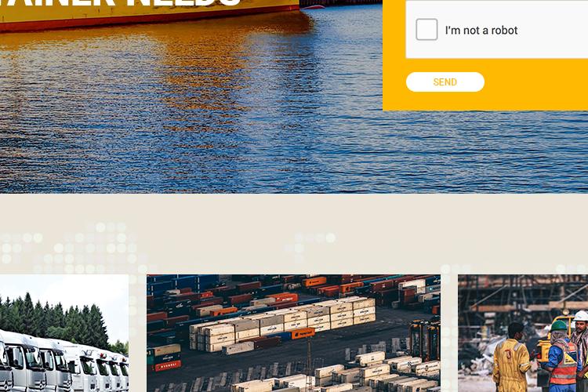The image size is (588, 392).
Task: Click the worker in yellow coveralls
Action: click(x=511, y=358)
